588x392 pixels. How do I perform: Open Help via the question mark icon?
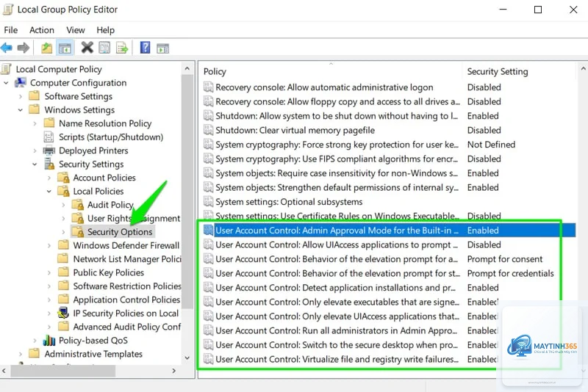[x=145, y=48]
